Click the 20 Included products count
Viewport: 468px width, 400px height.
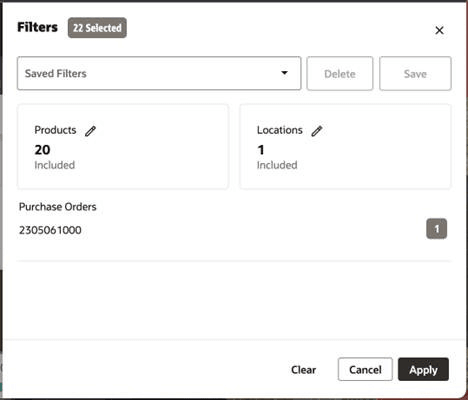point(55,157)
